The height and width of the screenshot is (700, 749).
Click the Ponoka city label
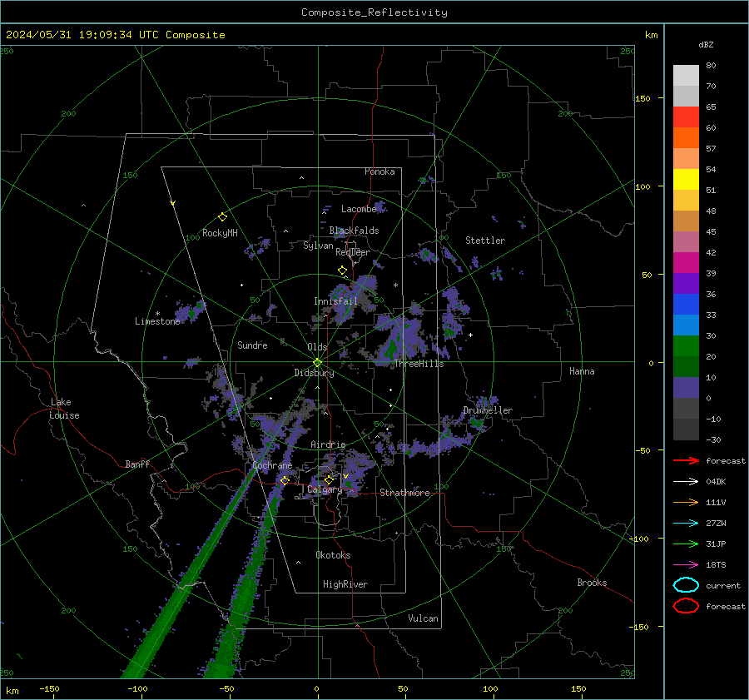coord(379,171)
